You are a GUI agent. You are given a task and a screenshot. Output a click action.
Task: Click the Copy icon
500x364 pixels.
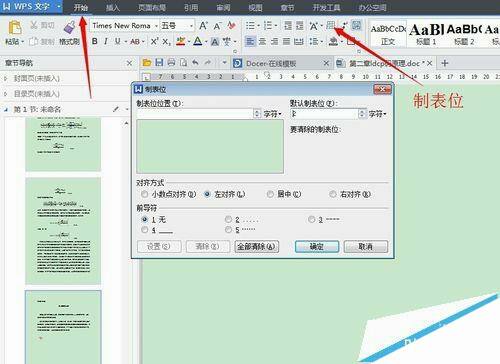click(33, 42)
